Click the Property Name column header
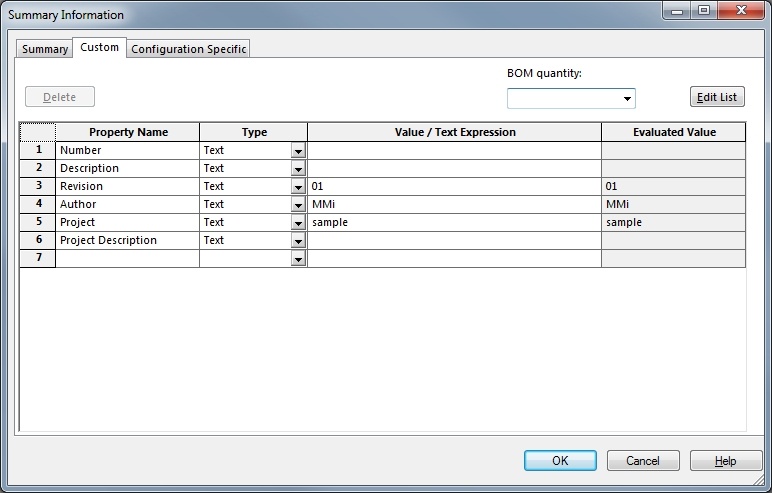 (x=128, y=132)
